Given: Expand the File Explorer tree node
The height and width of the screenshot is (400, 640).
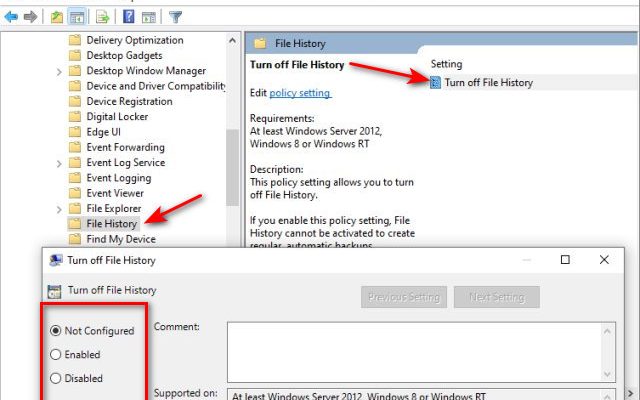Looking at the screenshot, I should coord(59,209).
